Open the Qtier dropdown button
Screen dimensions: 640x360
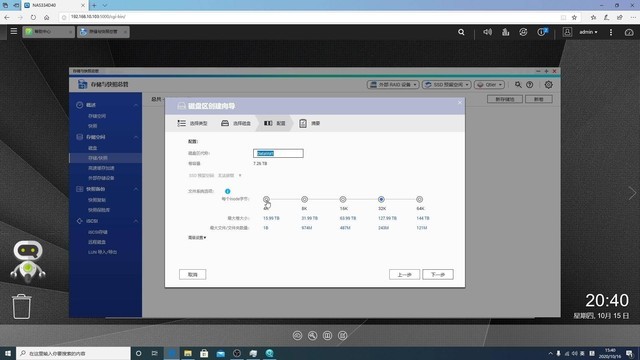(x=489, y=84)
